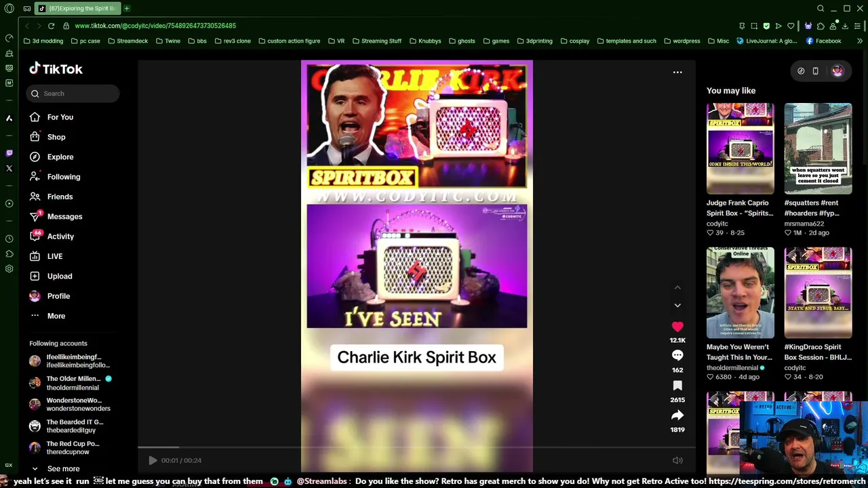Open the browser downloads icon
This screenshot has width=868, height=488.
pyautogui.click(x=845, y=26)
